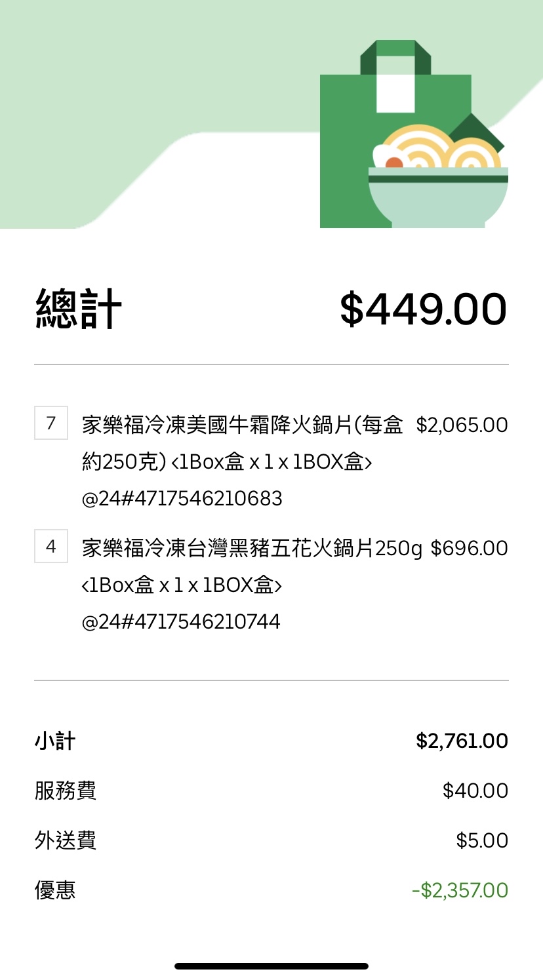Tap the 優惠 promotion label
Image resolution: width=543 pixels, height=980 pixels.
point(55,890)
